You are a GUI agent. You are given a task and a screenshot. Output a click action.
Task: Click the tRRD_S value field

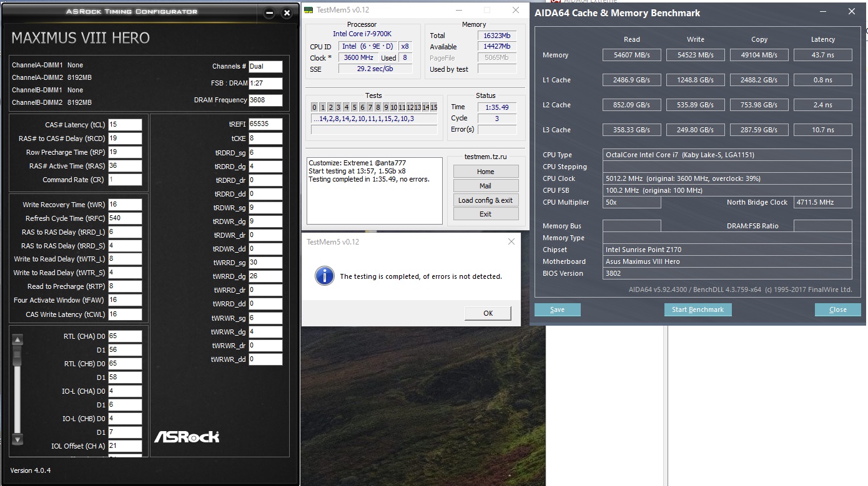pos(125,246)
